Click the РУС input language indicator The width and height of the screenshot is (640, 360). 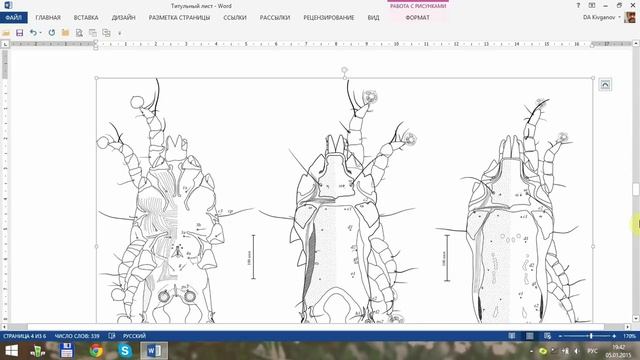click(592, 351)
